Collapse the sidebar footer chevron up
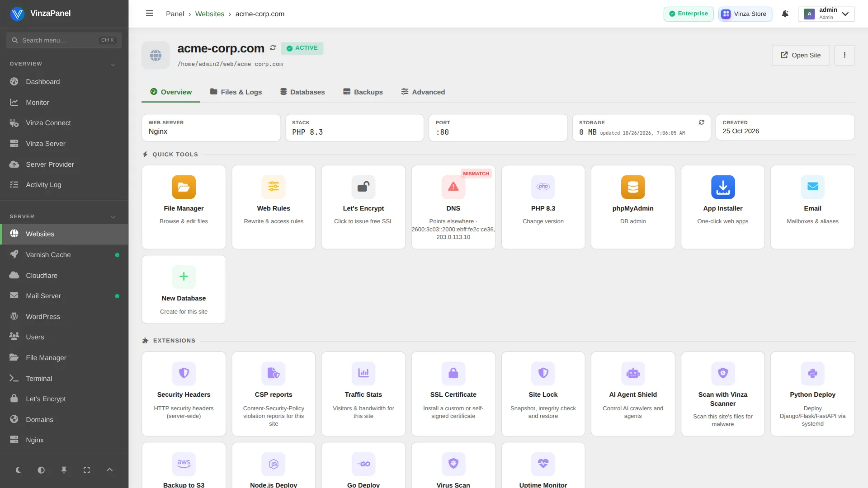868x488 pixels. point(109,470)
